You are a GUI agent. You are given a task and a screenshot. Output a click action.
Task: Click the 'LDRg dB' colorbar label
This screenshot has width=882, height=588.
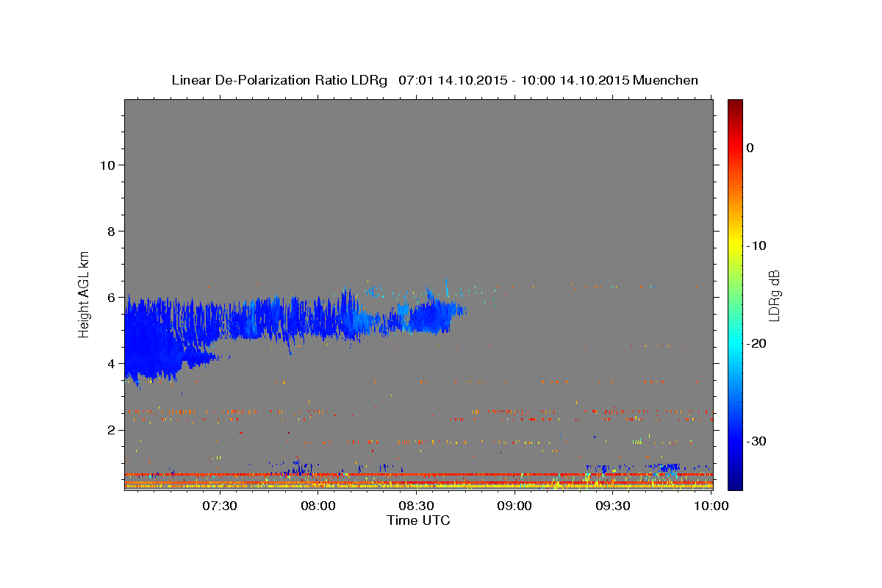pyautogui.click(x=774, y=295)
